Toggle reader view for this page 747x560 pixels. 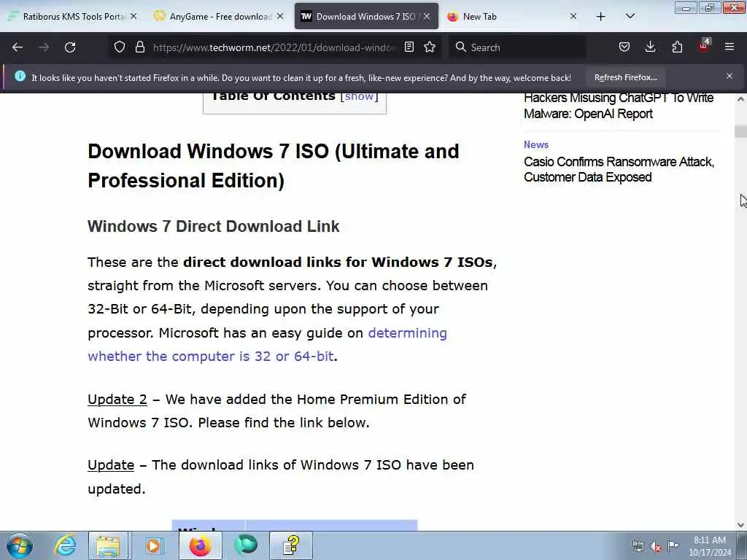409,47
